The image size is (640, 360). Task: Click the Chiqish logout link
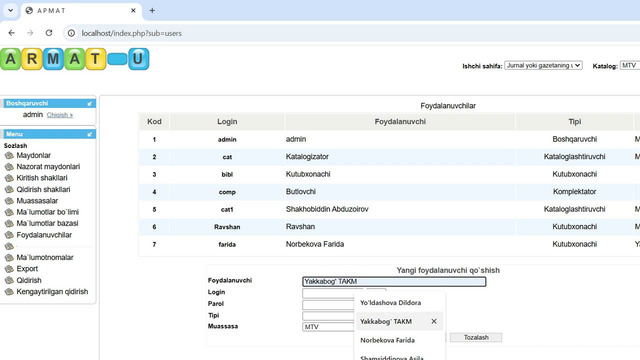tap(60, 115)
